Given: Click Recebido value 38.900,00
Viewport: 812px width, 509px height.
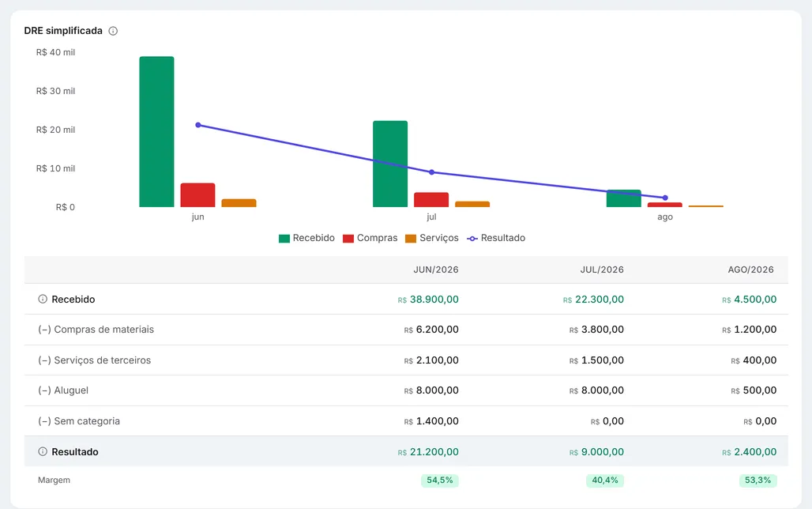Looking at the screenshot, I should [428, 299].
